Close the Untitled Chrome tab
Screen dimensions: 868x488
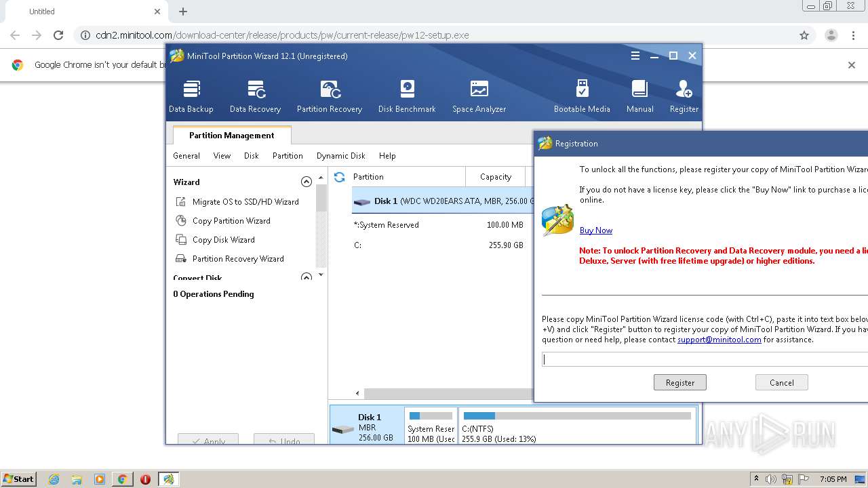[x=157, y=12]
